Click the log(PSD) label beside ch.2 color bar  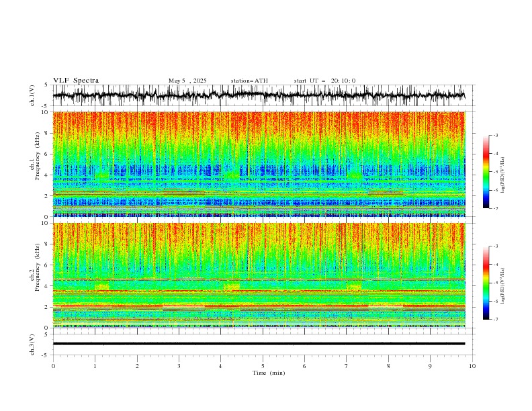coord(502,286)
